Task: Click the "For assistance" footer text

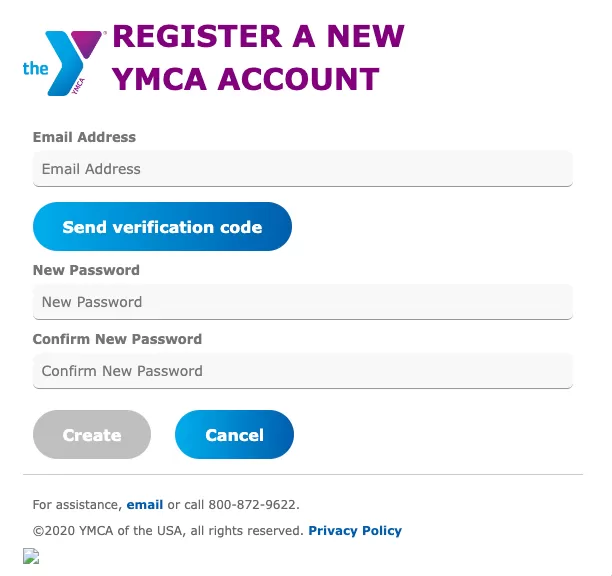Action: pyautogui.click(x=76, y=505)
